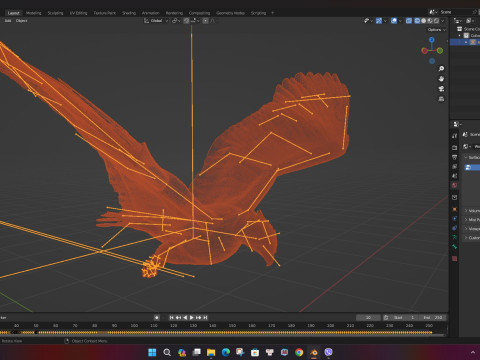Open the Compositing workspace tab
The height and width of the screenshot is (360, 480).
[x=199, y=13]
